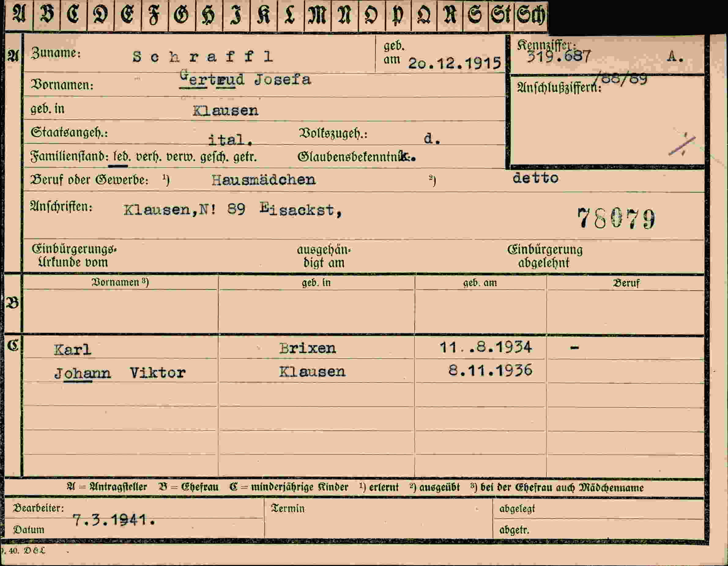
Task: Click the surname 'Schraffl'
Action: [x=203, y=57]
